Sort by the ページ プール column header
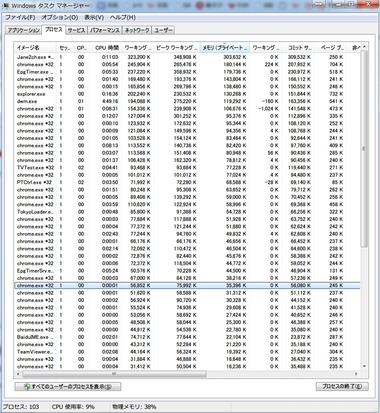This screenshot has width=380, height=413. coord(330,48)
